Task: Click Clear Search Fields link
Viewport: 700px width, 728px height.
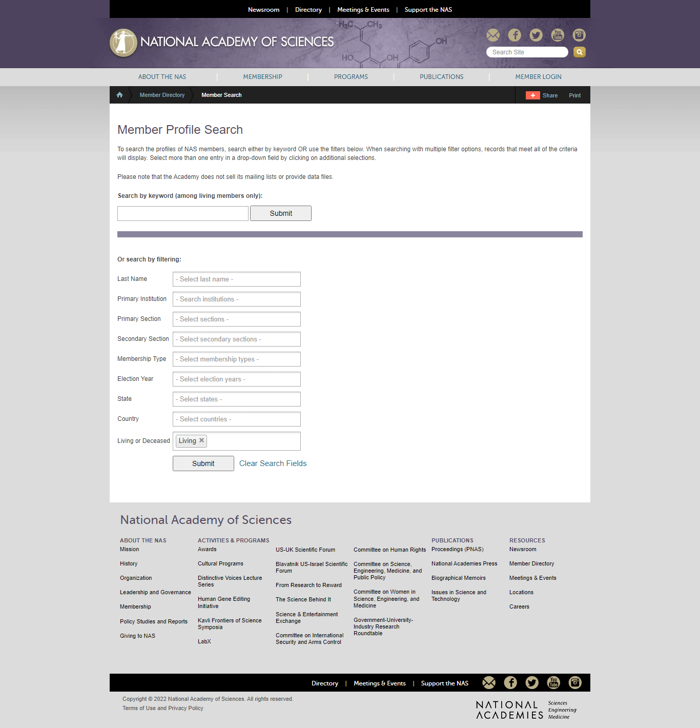Action: [x=273, y=463]
